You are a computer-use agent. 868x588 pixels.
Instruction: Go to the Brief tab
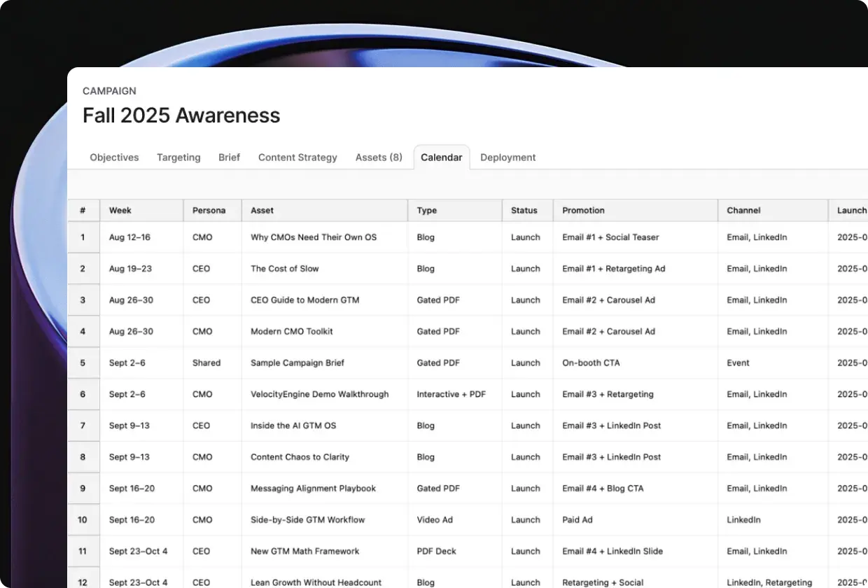229,157
